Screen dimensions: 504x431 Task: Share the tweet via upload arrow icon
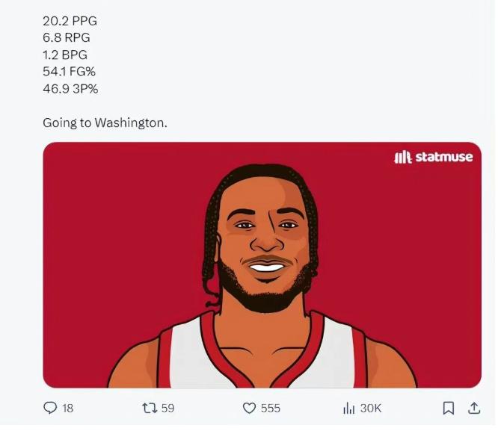(x=473, y=408)
